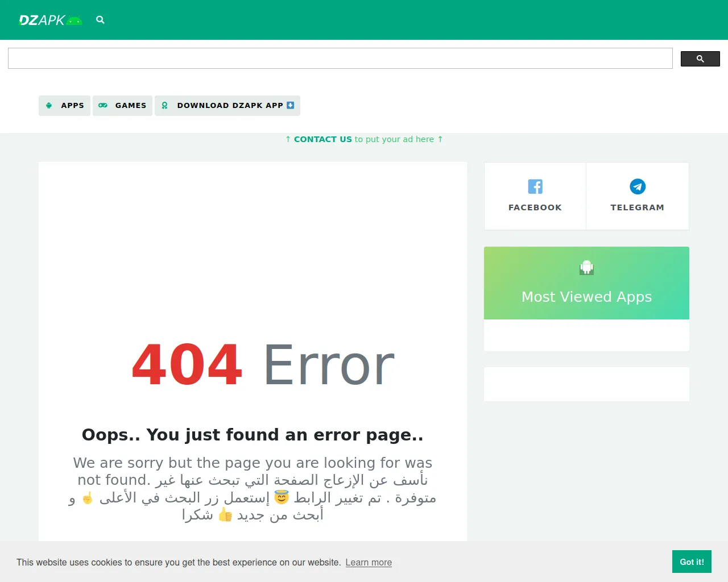Click the gamepad icon beside Games
Image resolution: width=728 pixels, height=582 pixels.
pyautogui.click(x=103, y=106)
